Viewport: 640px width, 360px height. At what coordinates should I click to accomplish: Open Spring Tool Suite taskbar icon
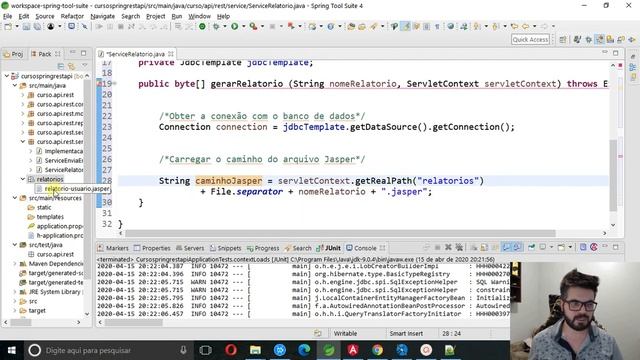pos(329,350)
